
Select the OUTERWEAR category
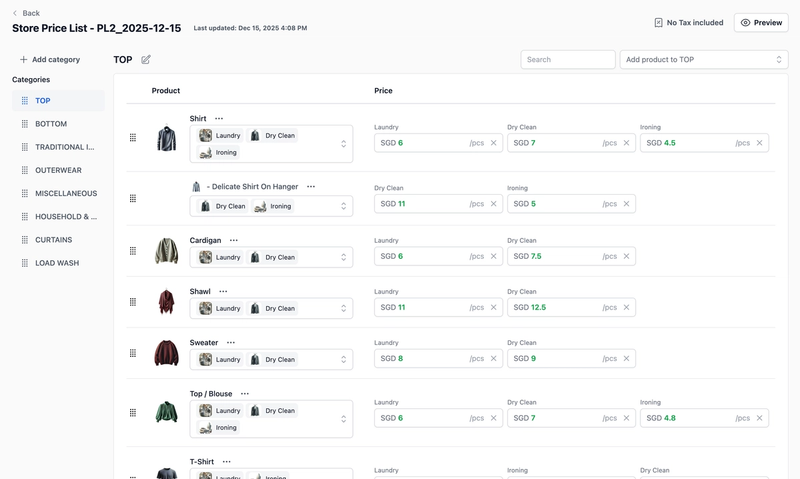point(58,170)
